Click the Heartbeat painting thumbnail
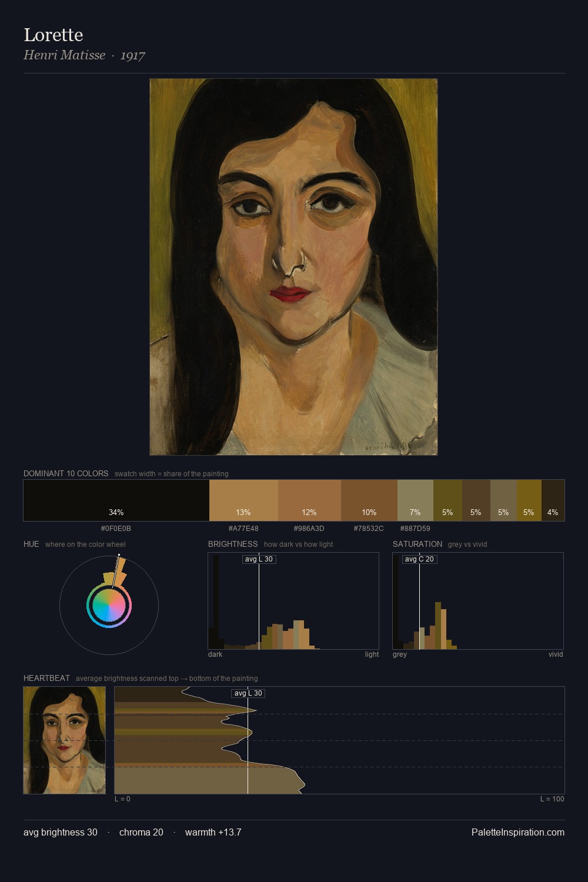The image size is (588, 882). coord(65,740)
